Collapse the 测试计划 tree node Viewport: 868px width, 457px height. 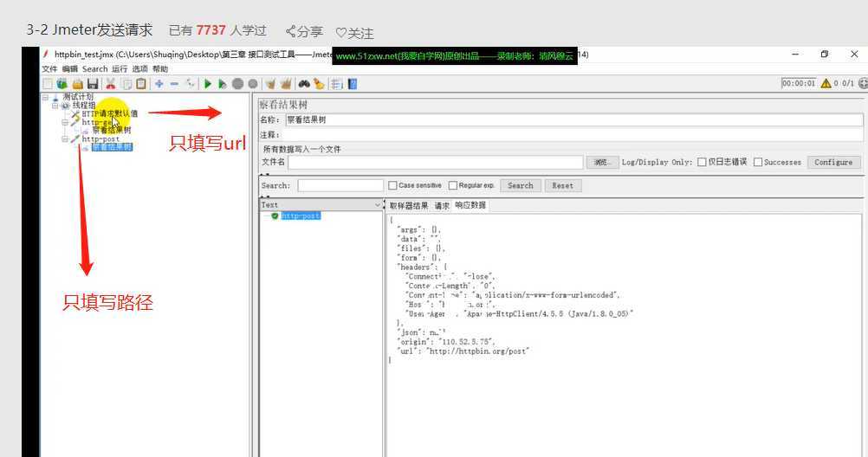45,97
